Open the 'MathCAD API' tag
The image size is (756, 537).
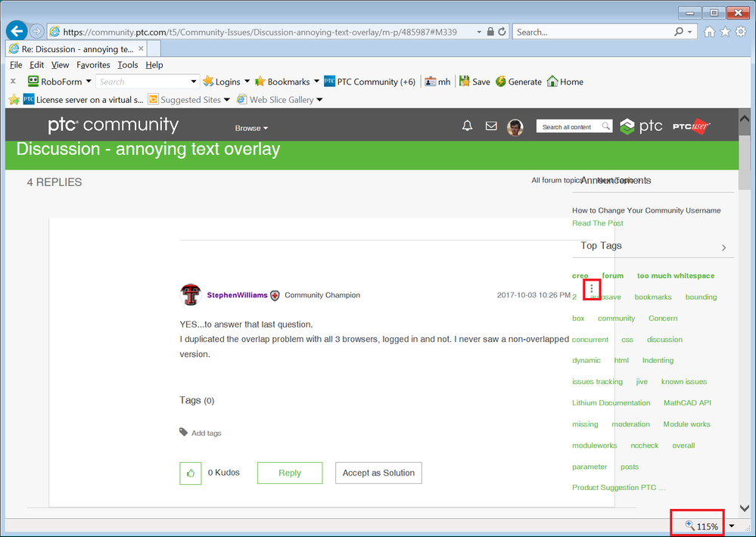[x=687, y=402]
